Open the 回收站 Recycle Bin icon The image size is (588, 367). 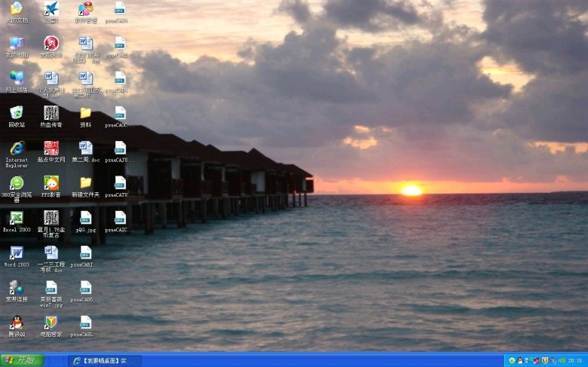(16, 113)
